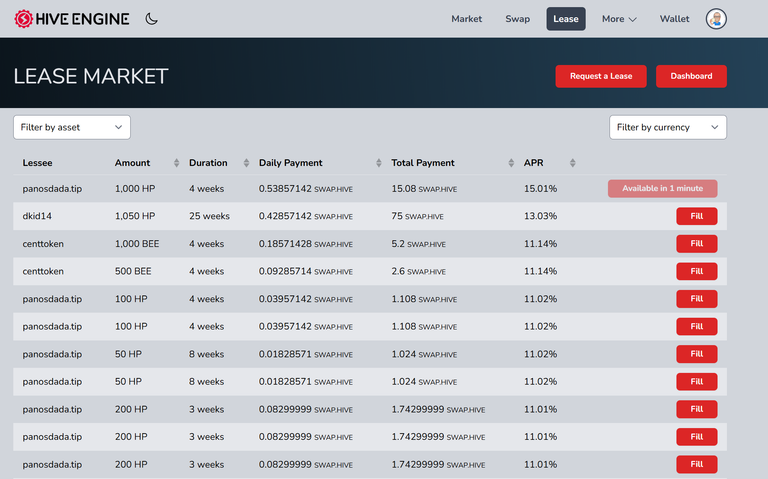
Task: Open Filter by currency dropdown
Action: click(x=668, y=127)
